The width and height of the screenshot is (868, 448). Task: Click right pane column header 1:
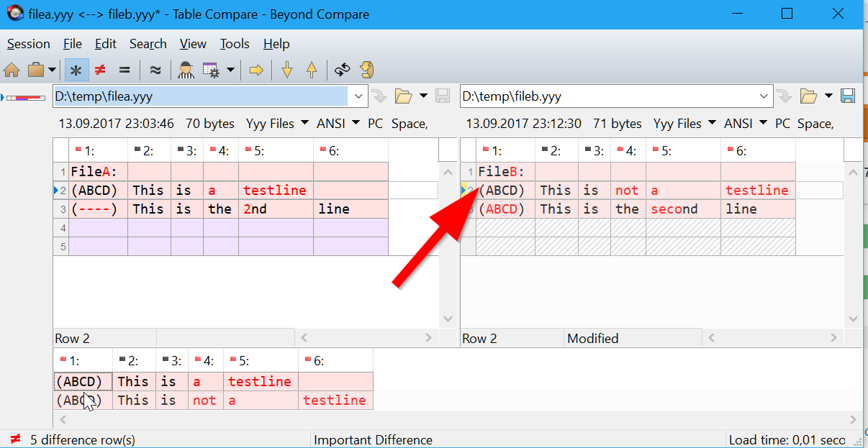click(x=506, y=150)
